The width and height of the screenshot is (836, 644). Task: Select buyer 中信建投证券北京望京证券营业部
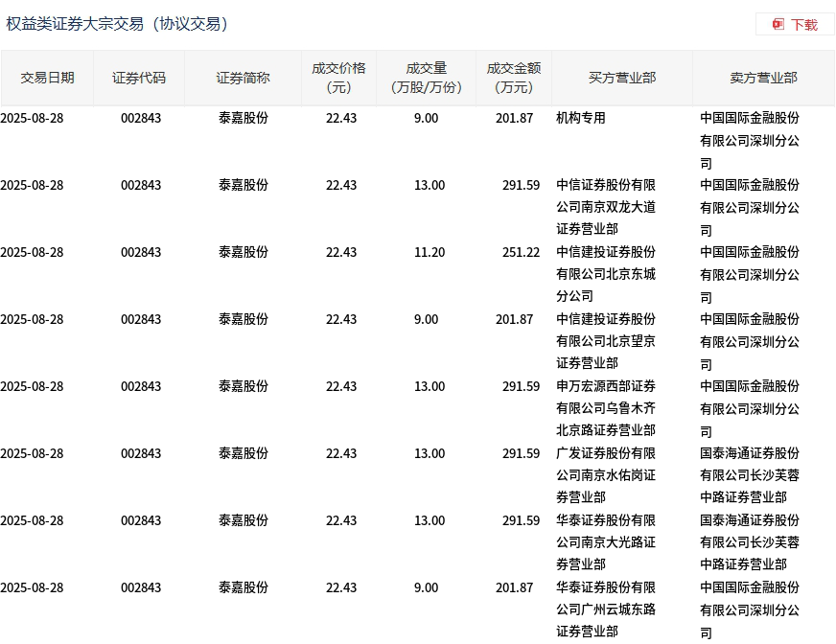pos(606,341)
